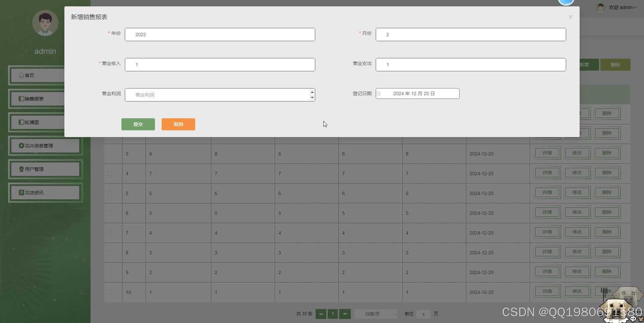Tick the checkbox for row 4
Viewport: 644px width, 323px height.
coord(110,174)
